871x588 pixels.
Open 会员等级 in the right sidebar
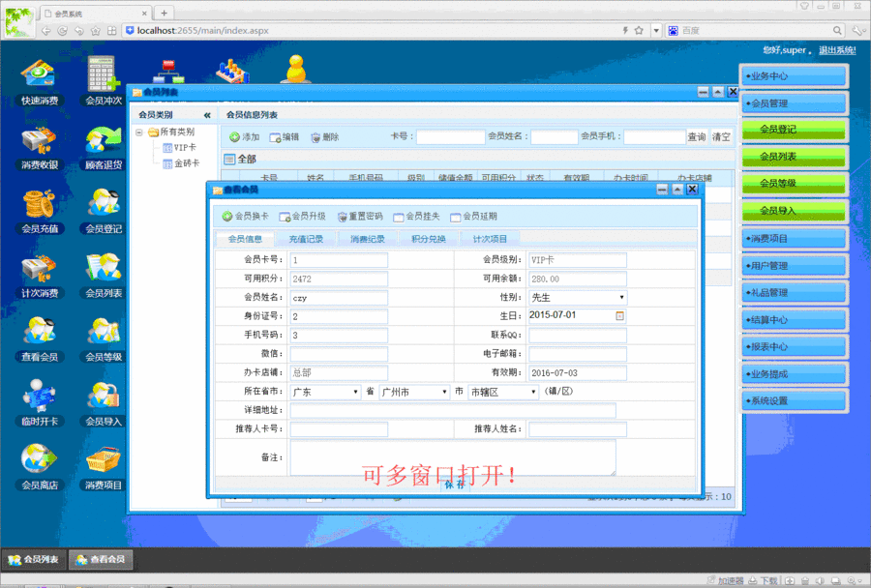[794, 184]
